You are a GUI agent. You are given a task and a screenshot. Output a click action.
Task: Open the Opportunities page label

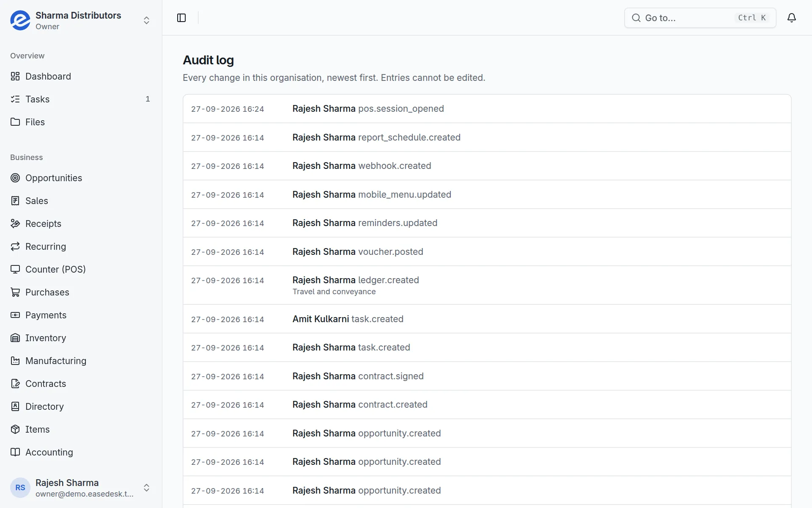pos(54,178)
